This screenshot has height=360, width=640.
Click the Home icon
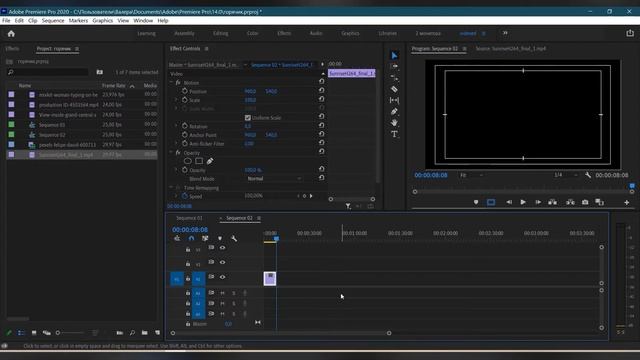coord(11,33)
